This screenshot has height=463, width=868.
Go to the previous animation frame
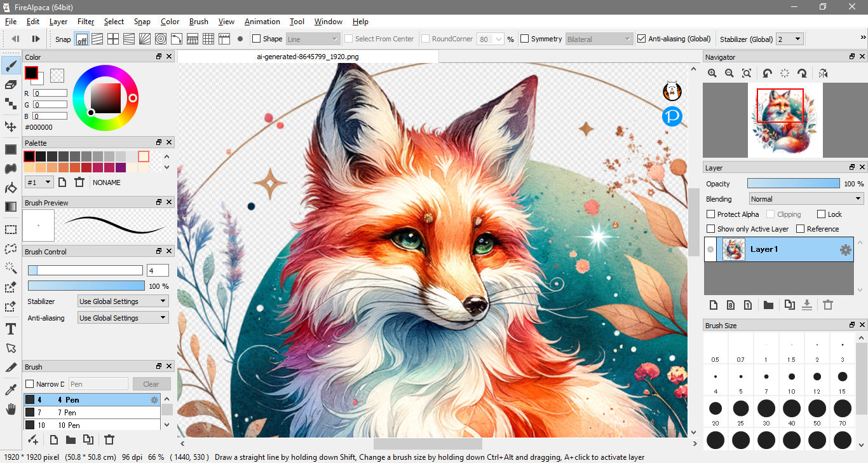[x=15, y=39]
